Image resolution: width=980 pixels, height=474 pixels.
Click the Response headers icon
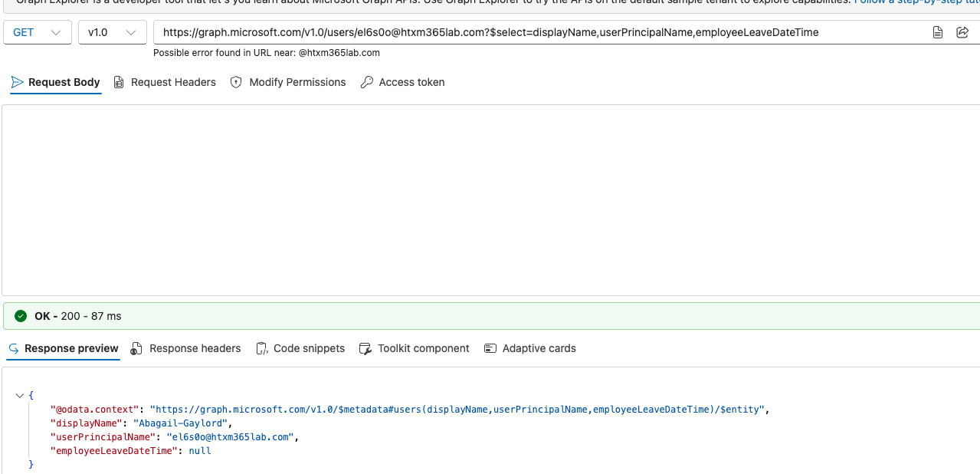pos(136,348)
